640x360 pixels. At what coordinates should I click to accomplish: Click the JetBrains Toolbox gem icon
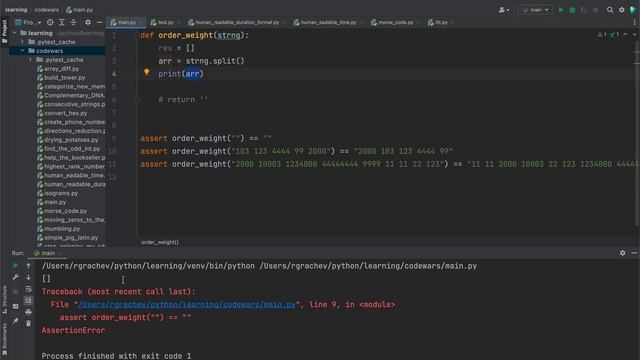(x=633, y=10)
